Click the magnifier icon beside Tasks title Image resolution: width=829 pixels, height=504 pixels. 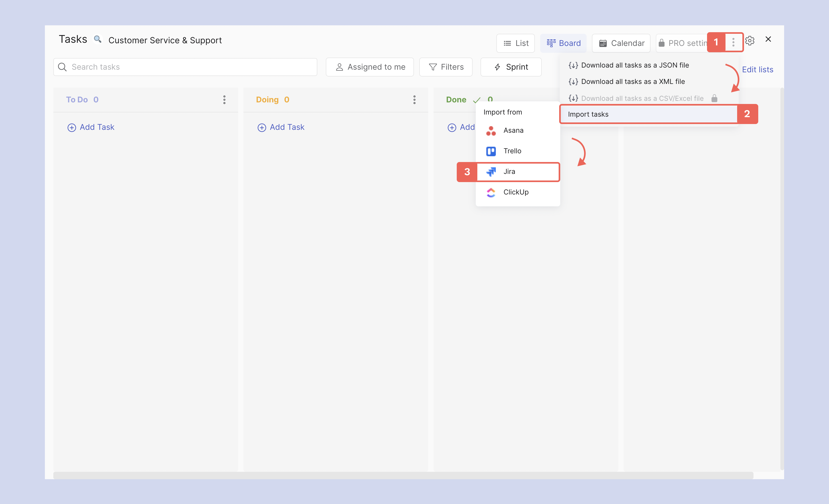tap(98, 39)
